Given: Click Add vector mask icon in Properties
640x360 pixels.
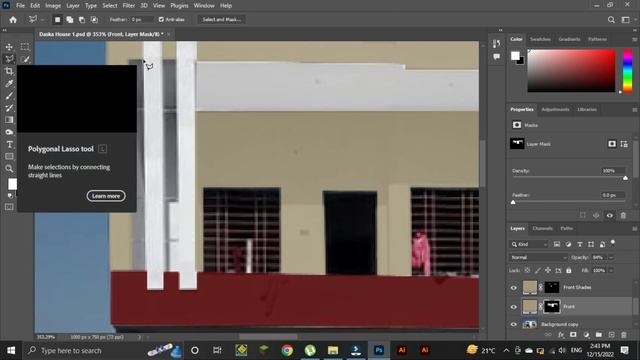Looking at the screenshot, I should [x=624, y=144].
